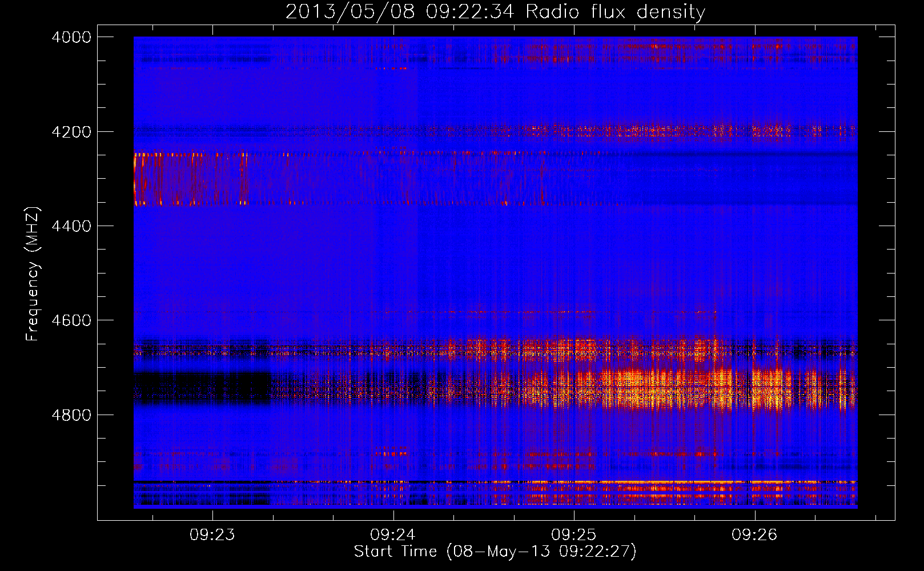Click the 09:26 time tick label
This screenshot has width=924, height=571.
(755, 534)
